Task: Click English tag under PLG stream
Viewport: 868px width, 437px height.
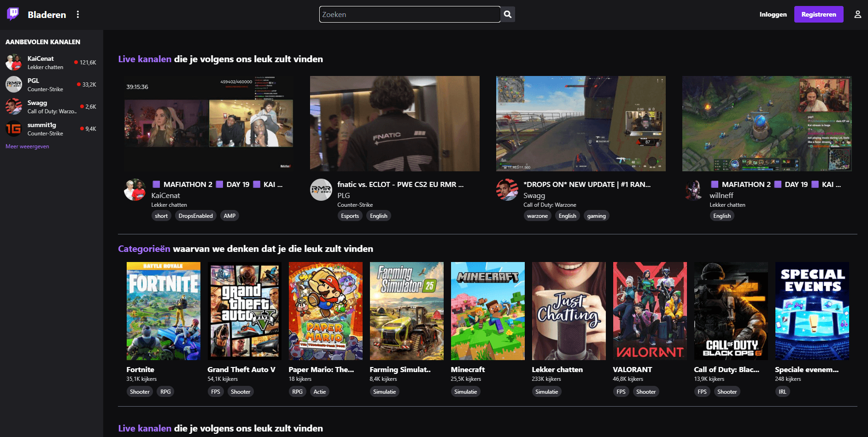Action: coord(379,216)
